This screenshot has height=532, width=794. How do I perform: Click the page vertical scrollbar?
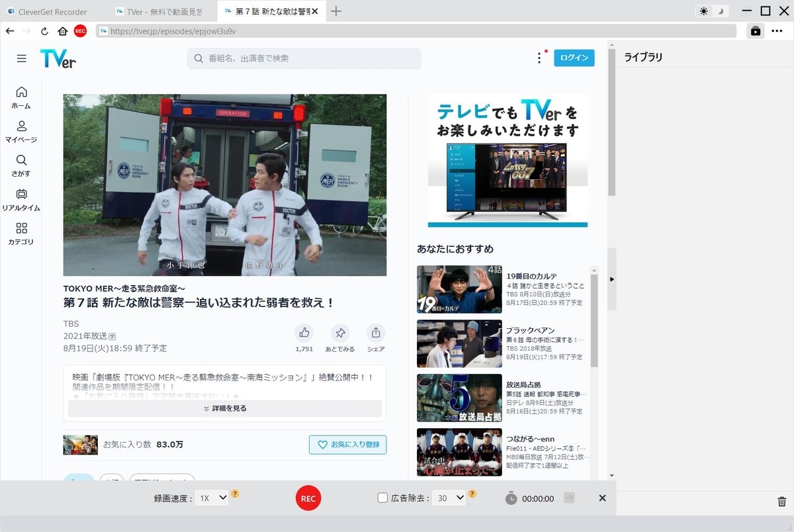pyautogui.click(x=612, y=122)
